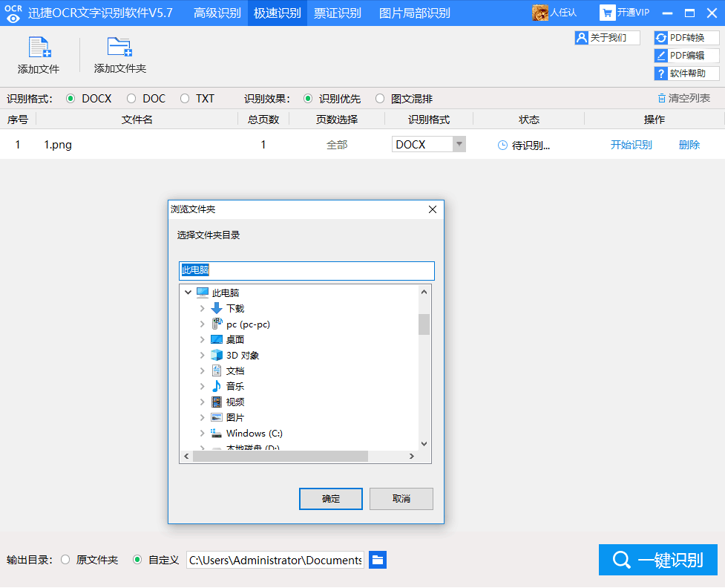
Task: Click the 此电脑 folder path input field
Action: [x=306, y=271]
